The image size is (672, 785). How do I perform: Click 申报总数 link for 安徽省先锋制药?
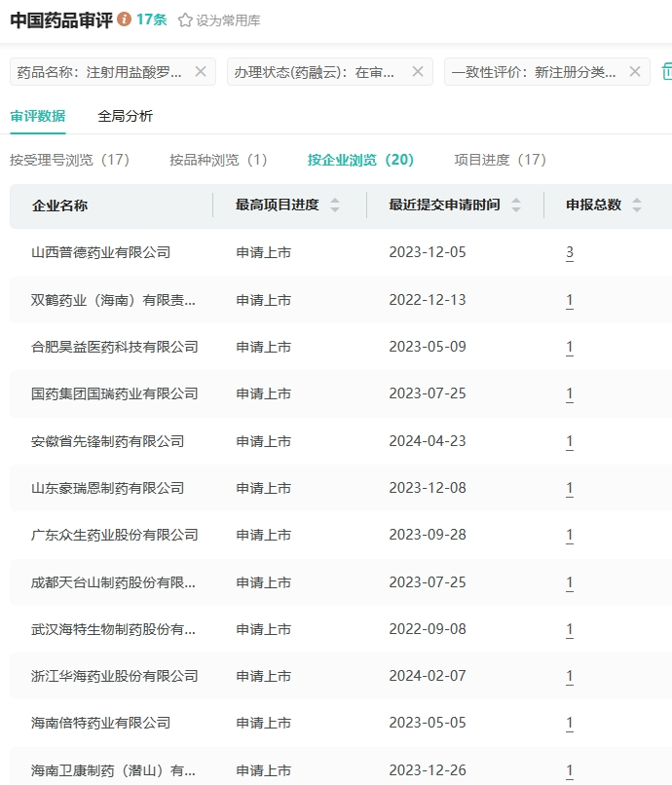(x=570, y=442)
